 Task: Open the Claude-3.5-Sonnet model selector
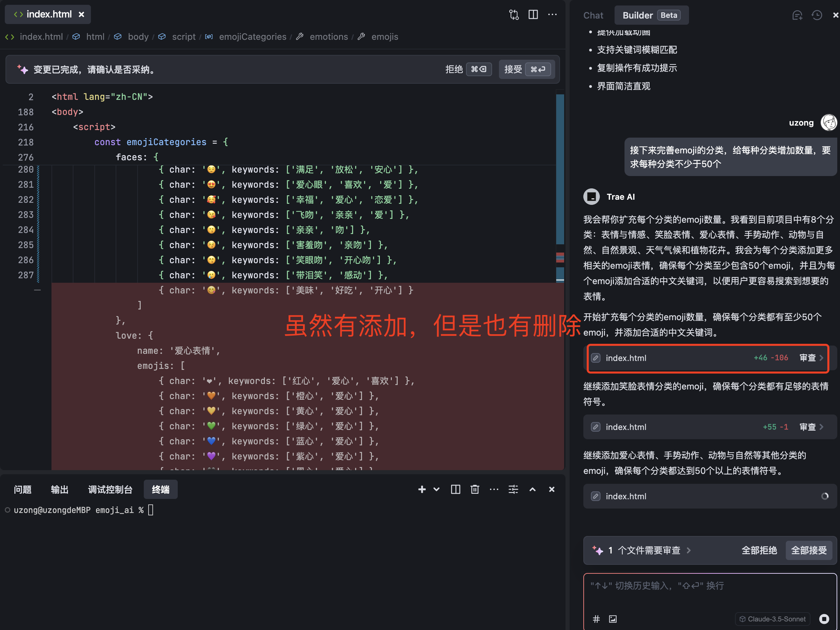pyautogui.click(x=772, y=619)
